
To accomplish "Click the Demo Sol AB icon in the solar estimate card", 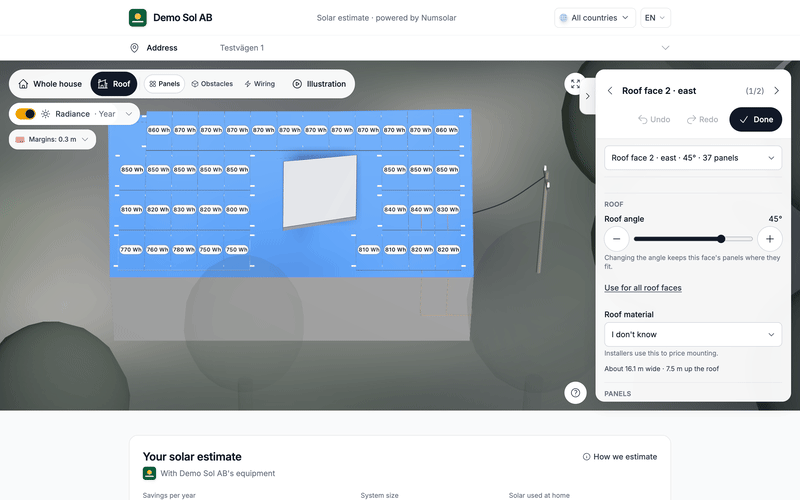I will click(x=149, y=473).
